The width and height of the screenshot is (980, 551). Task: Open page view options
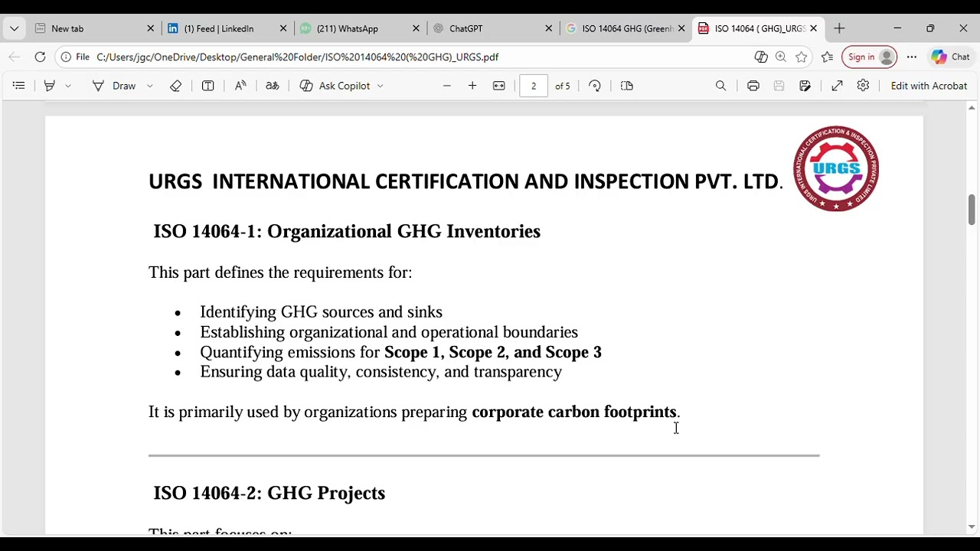click(x=627, y=86)
